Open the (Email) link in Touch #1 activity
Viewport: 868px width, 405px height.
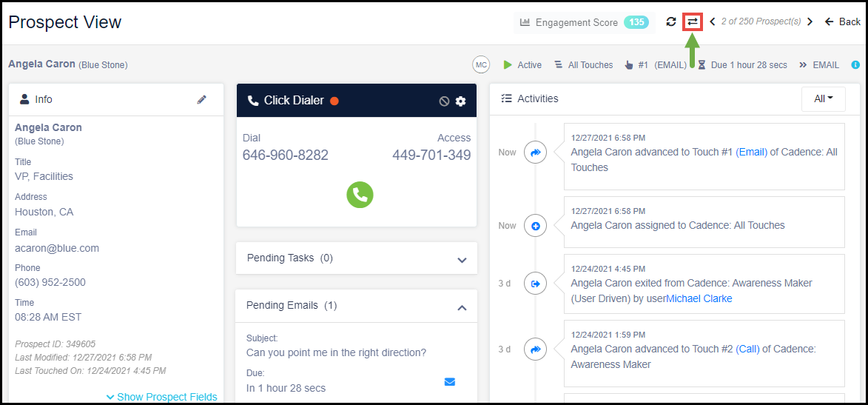pos(752,152)
